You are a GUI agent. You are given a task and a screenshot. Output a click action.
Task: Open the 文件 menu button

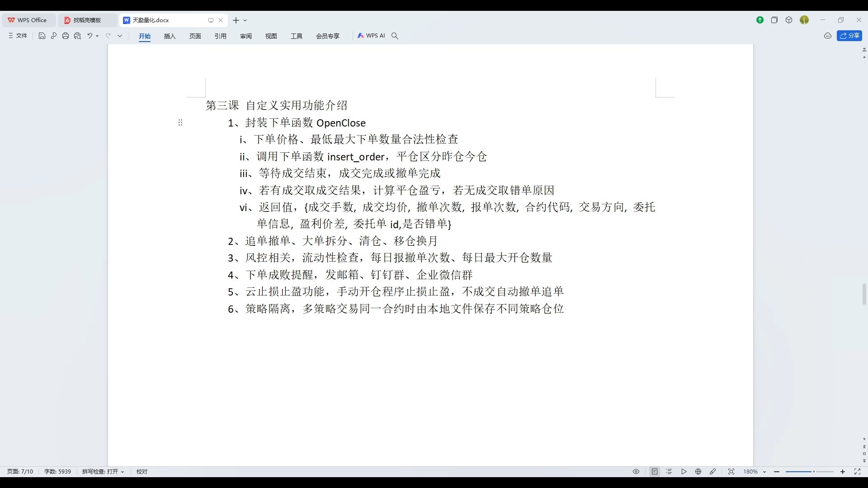coord(18,36)
